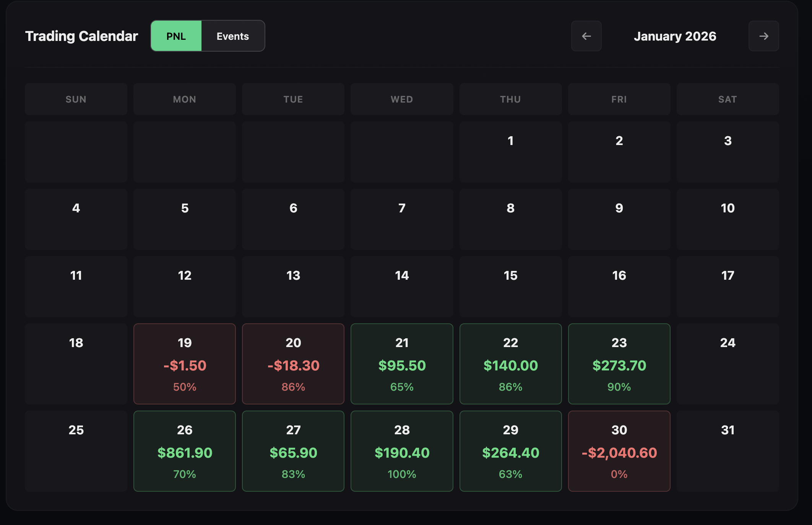The width and height of the screenshot is (812, 525).
Task: Open January 22 with $140.00 profit
Action: coord(510,364)
